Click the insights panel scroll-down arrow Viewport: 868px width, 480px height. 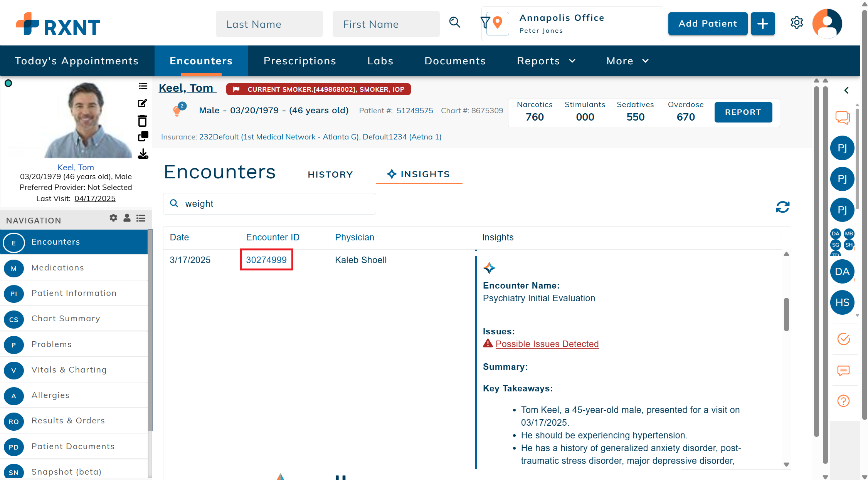[x=786, y=465]
